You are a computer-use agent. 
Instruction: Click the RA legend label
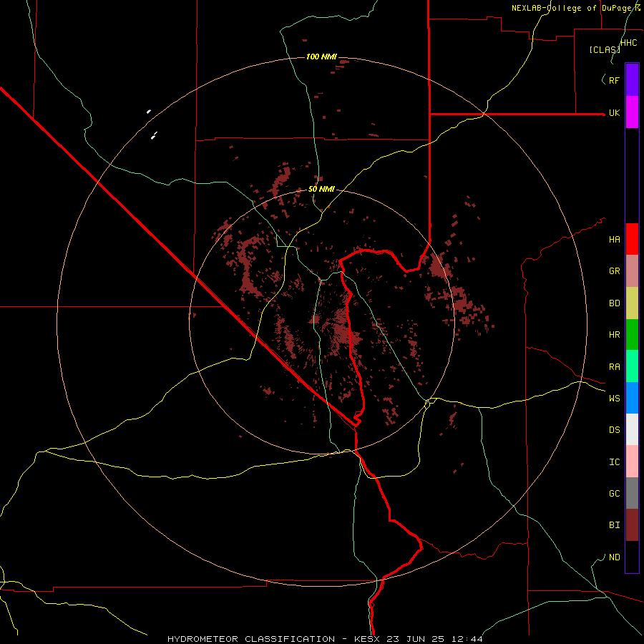614,367
